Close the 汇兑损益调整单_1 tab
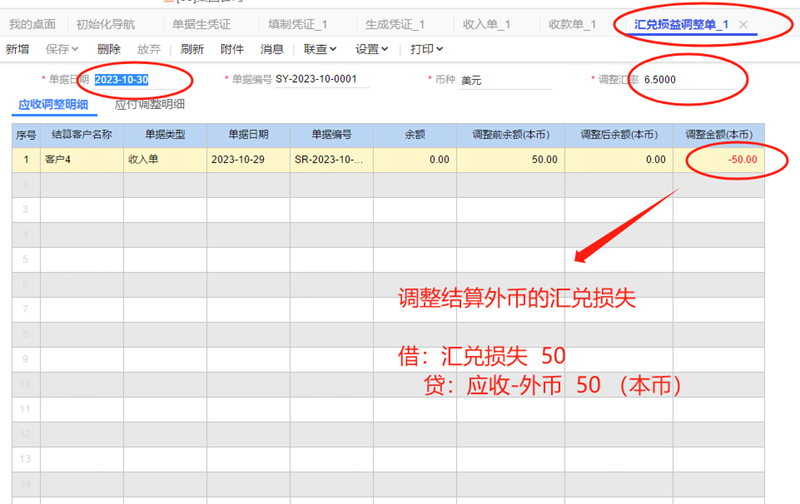Screen dimensions: 800x504 click(743, 24)
